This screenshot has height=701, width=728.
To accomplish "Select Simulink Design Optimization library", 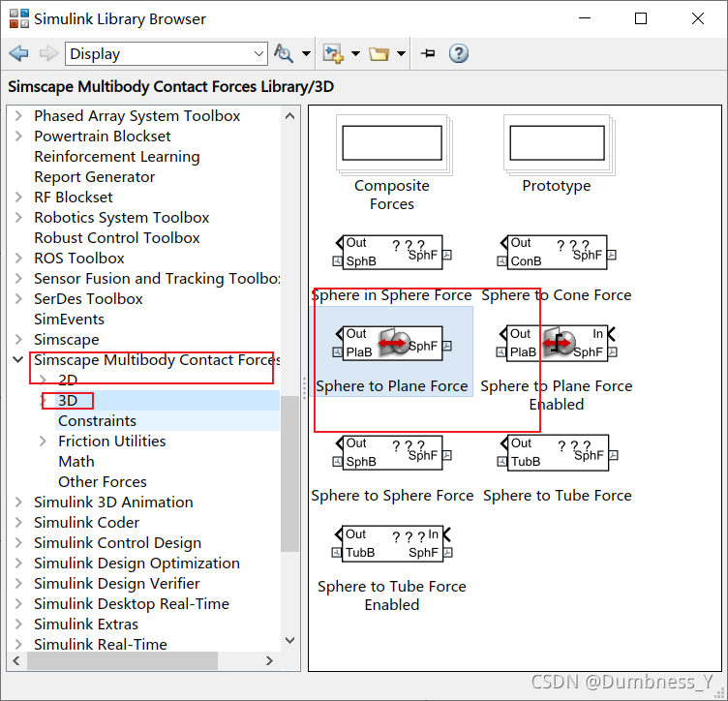I will click(x=136, y=564).
